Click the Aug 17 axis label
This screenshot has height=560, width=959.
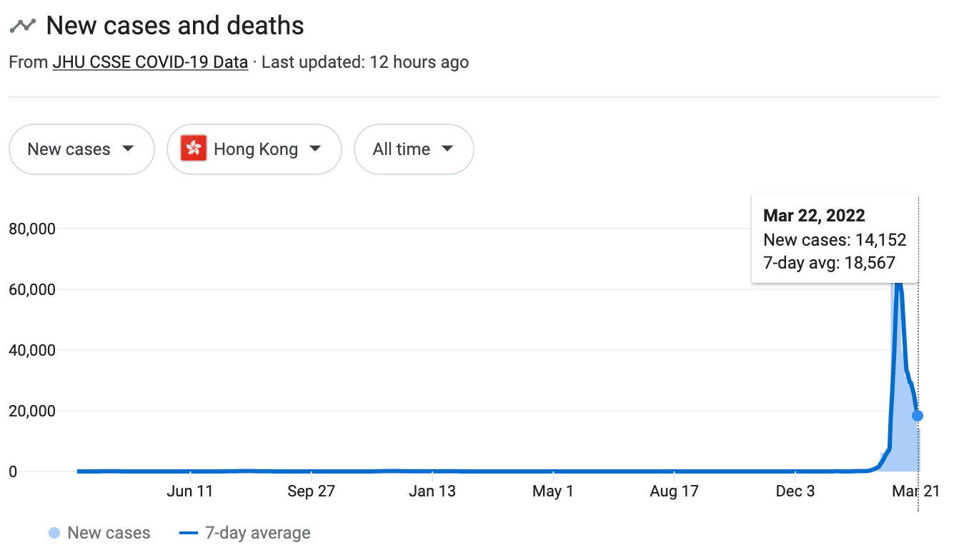pyautogui.click(x=674, y=491)
